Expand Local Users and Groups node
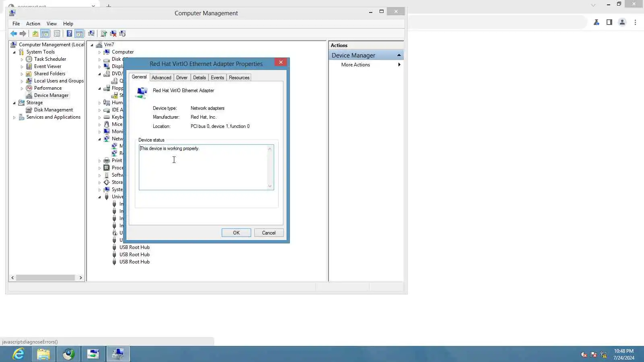This screenshot has width=644, height=362. [x=22, y=81]
